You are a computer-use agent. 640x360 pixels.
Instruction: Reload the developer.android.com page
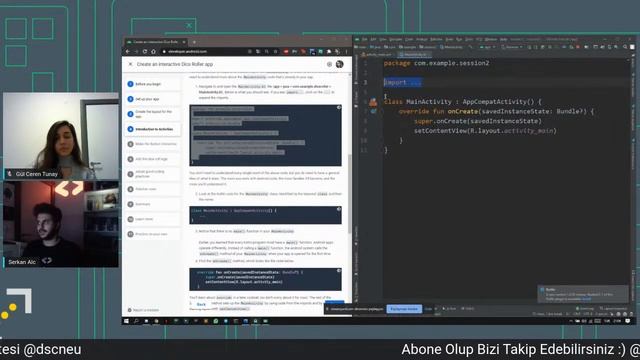click(144, 52)
